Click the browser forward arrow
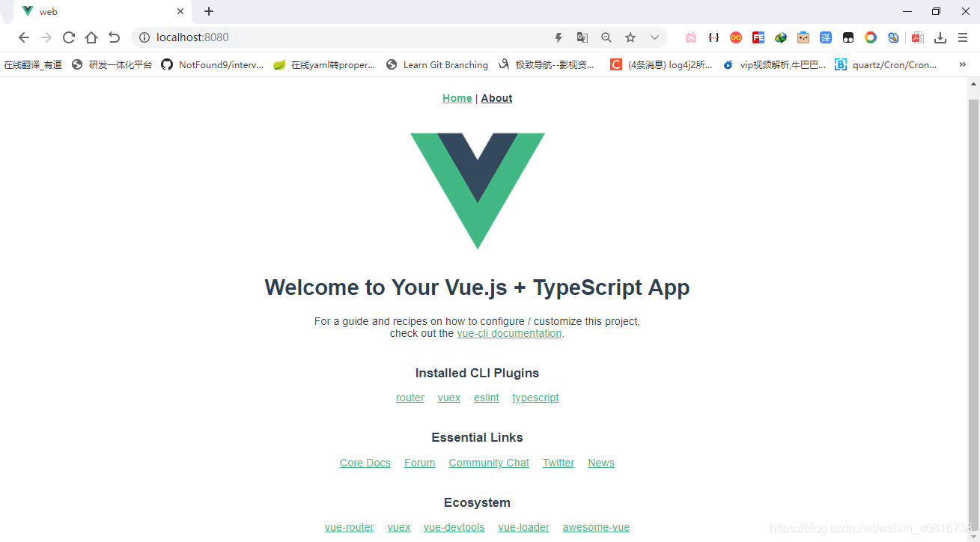Screen dimensions: 980x542 46,37
